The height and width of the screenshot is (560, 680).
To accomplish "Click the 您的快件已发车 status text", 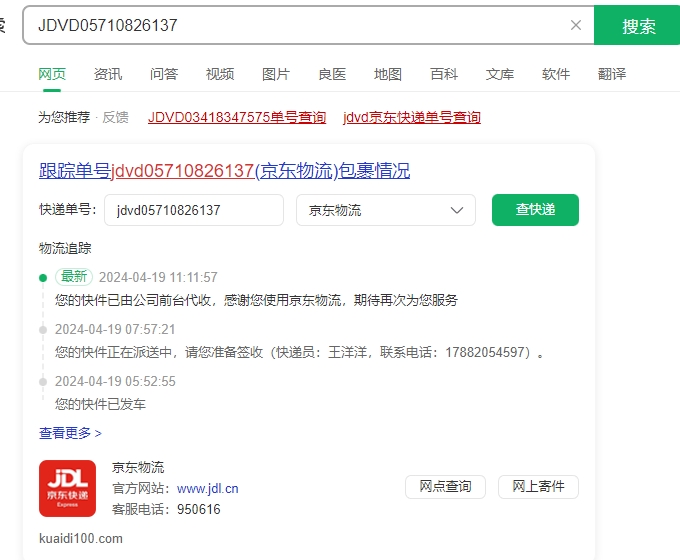I will click(x=100, y=404).
